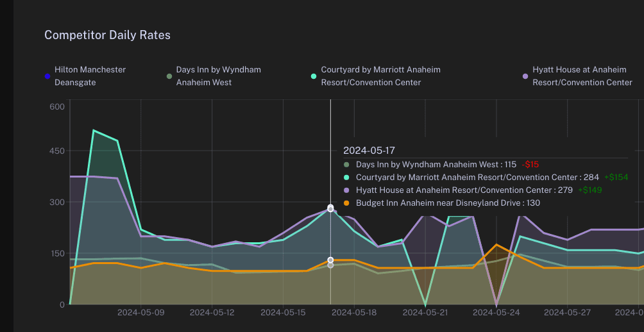Click the +$149 green difference value
644x332 pixels.
click(590, 190)
